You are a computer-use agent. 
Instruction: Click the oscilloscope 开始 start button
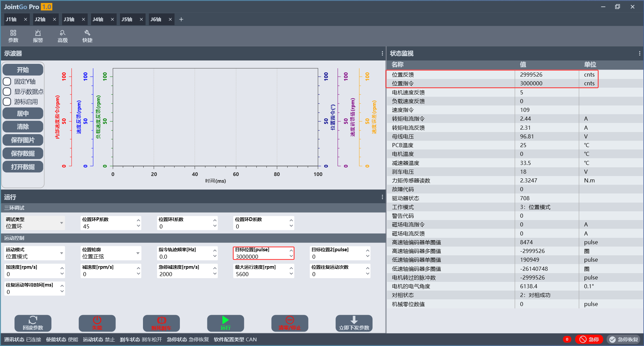tap(23, 70)
